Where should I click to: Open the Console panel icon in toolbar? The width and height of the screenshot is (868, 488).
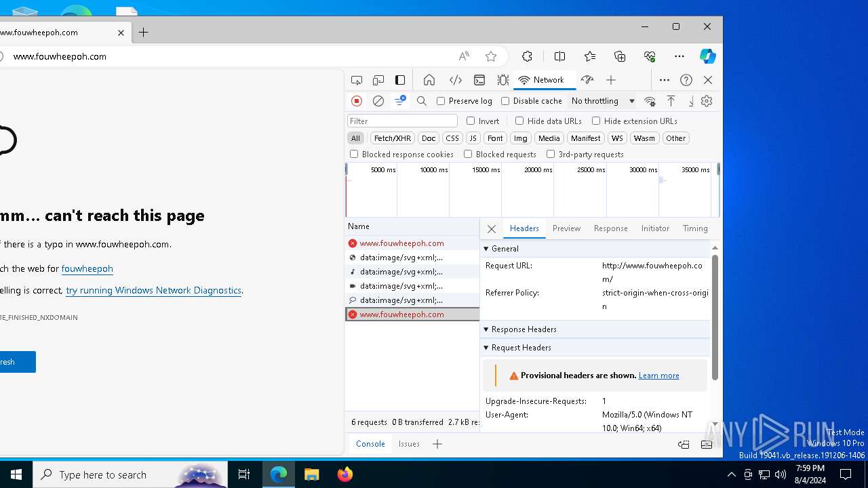pos(479,80)
